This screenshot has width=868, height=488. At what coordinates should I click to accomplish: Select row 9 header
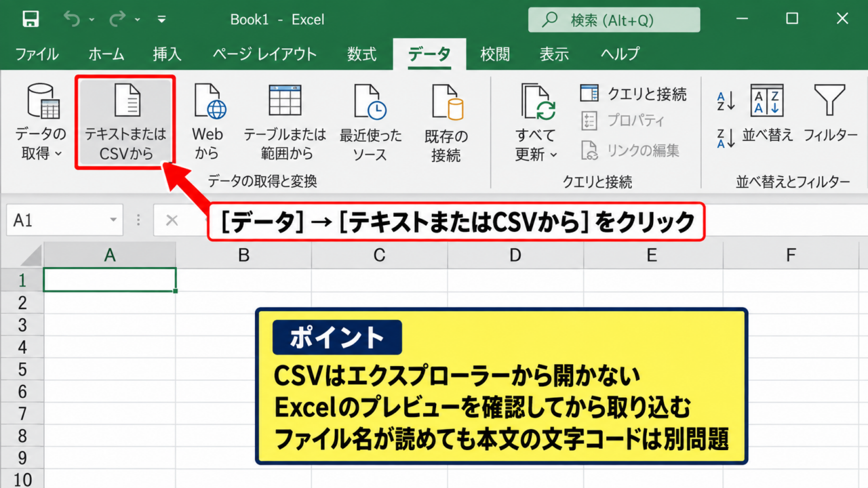click(22, 459)
